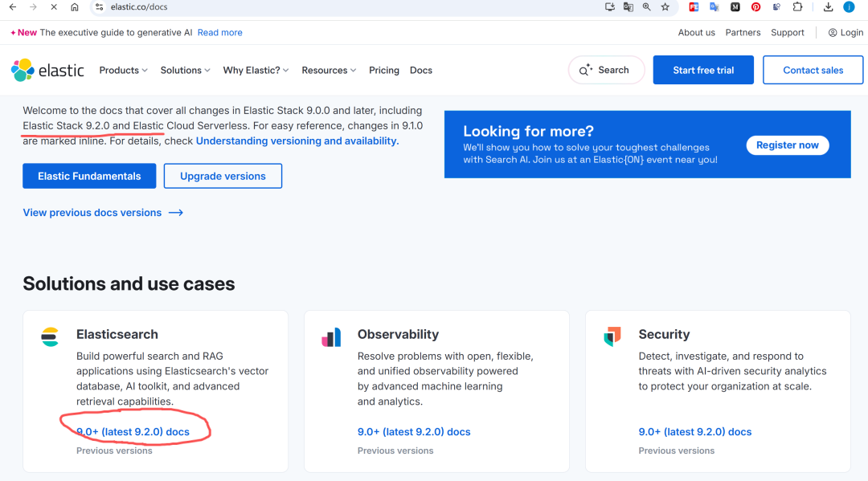Expand the Resources menu
This screenshot has height=481, width=868.
[x=329, y=70]
